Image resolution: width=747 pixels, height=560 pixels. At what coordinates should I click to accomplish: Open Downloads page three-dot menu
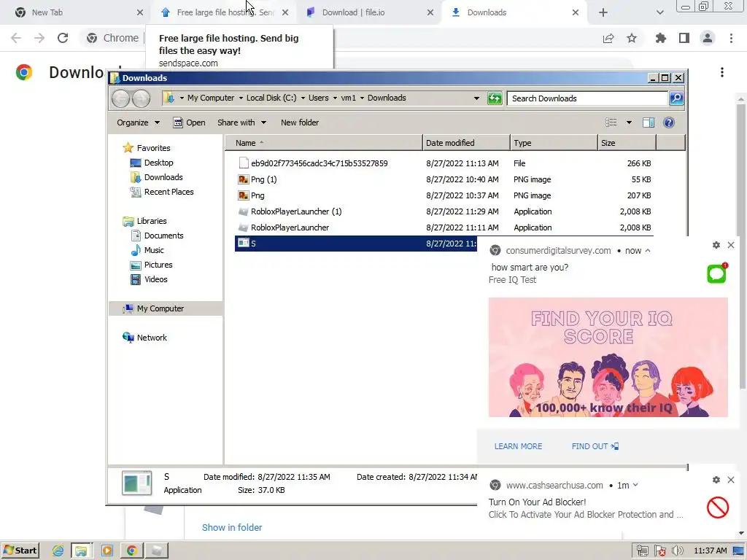click(x=722, y=72)
